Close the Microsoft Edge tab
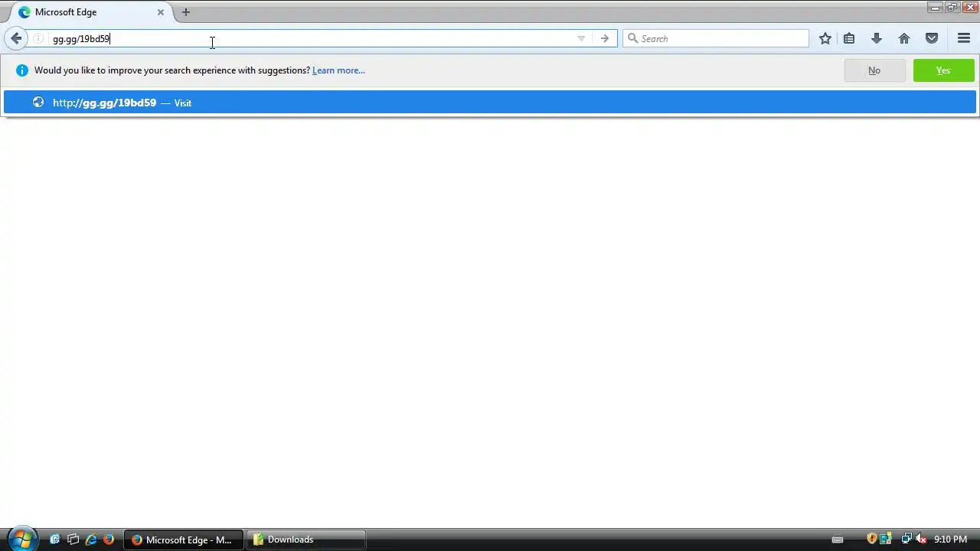The height and width of the screenshot is (551, 980). (x=161, y=12)
